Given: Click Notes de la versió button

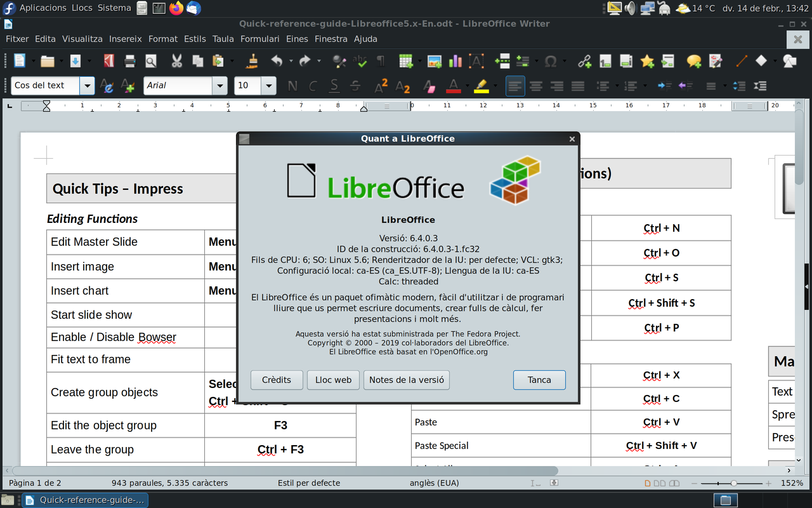Looking at the screenshot, I should click(407, 380).
